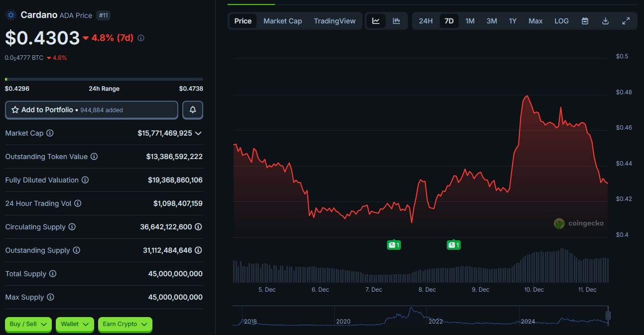Open the Wallet dropdown
The height and width of the screenshot is (335, 644).
75,324
